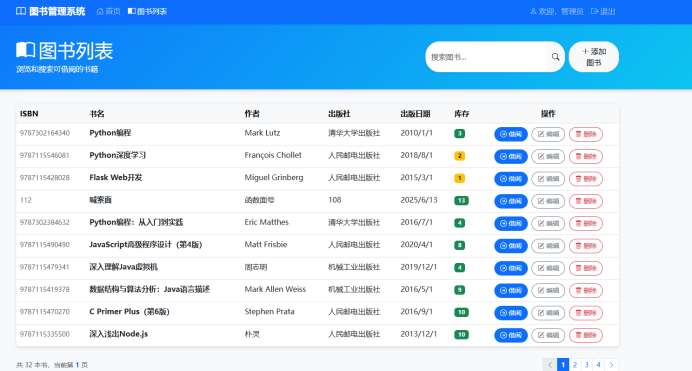This screenshot has width=692, height=371.
Task: Borrow the Python编程 book by Mark Lutz
Action: coord(511,134)
